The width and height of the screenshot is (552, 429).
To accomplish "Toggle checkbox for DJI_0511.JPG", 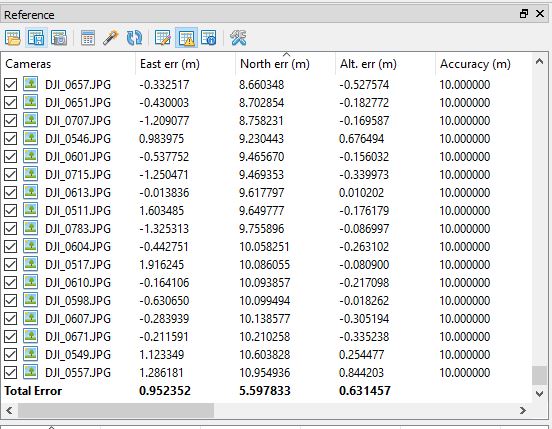I will pyautogui.click(x=11, y=210).
